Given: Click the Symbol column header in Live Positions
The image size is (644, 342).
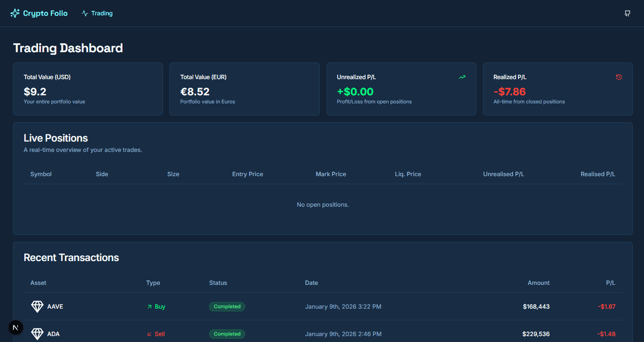Looking at the screenshot, I should tap(41, 174).
